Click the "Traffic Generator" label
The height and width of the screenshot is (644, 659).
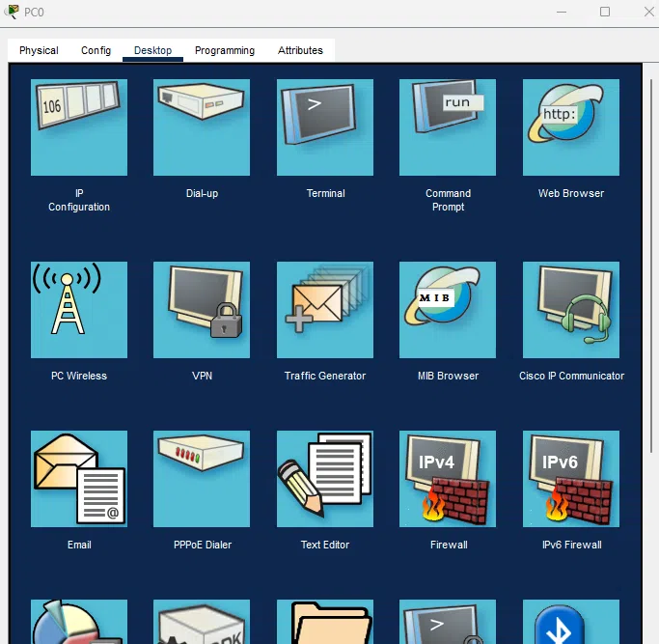pyautogui.click(x=325, y=376)
